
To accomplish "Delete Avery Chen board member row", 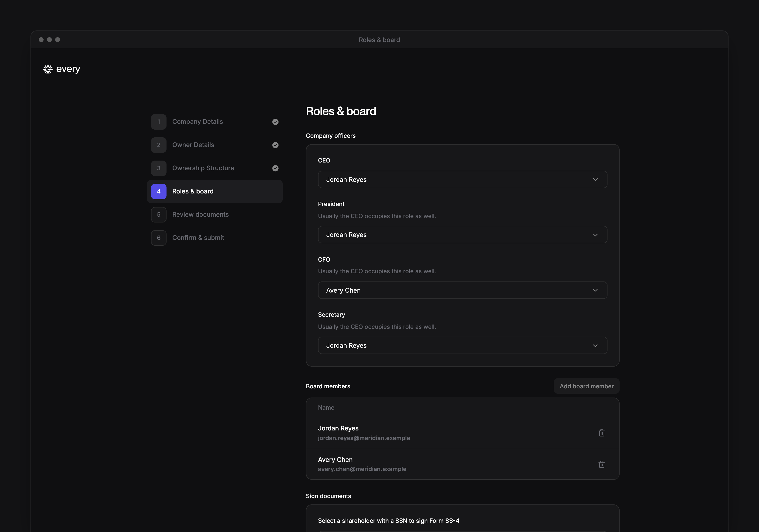I will coord(601,464).
